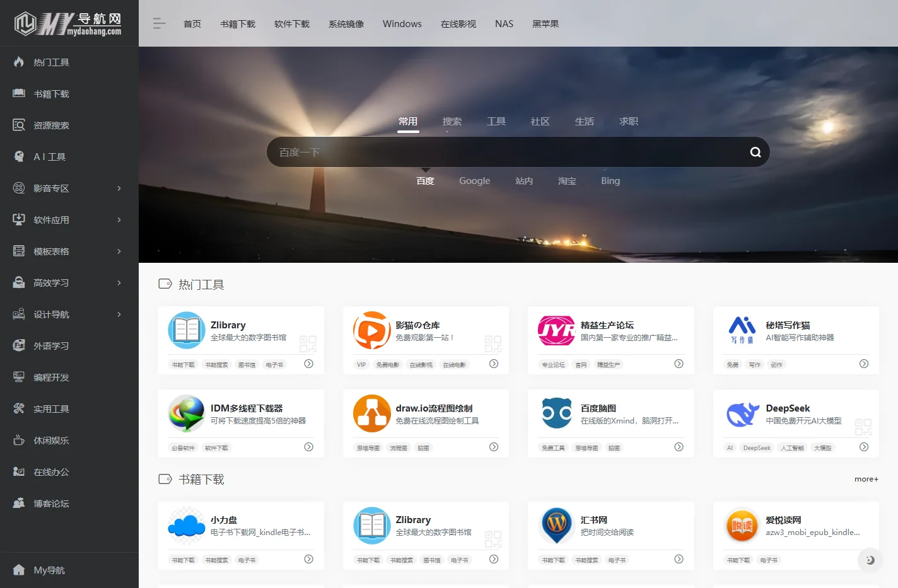Image resolution: width=898 pixels, height=588 pixels.
Task: Open the draw.io流程图绘制 orange icon
Action: pos(372,413)
